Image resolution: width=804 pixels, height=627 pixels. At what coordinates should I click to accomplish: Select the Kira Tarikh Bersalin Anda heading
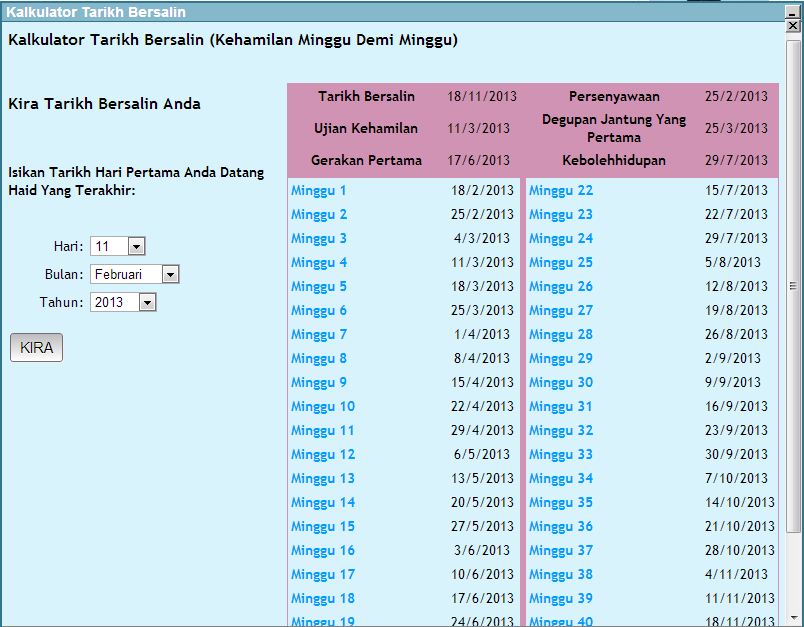click(105, 104)
